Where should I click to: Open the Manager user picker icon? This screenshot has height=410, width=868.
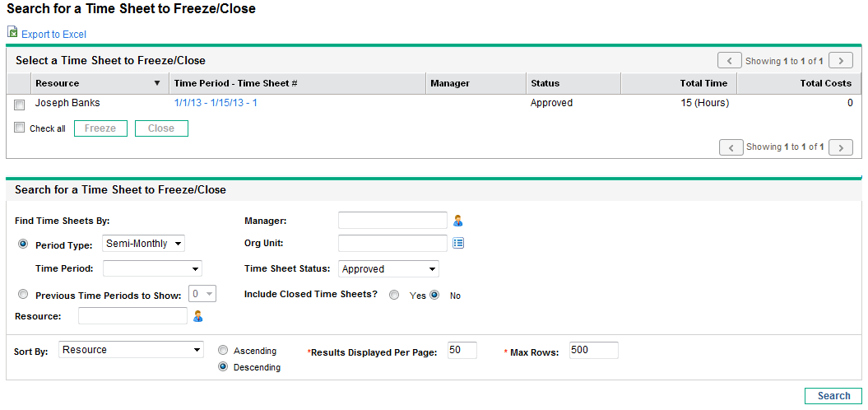(458, 221)
